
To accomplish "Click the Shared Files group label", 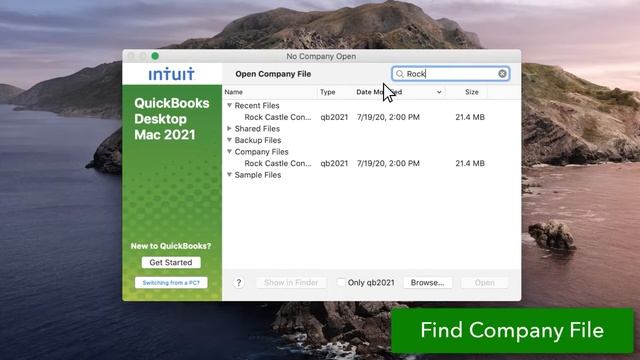I will 257,129.
